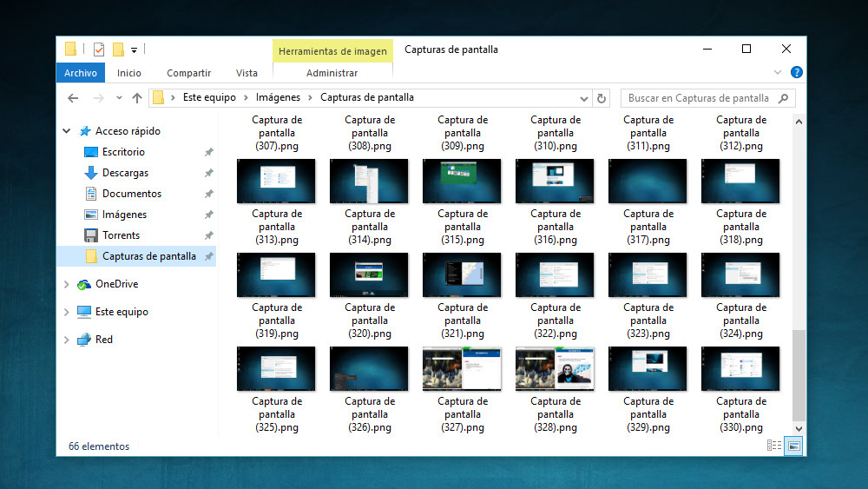
Task: Open the address bar history dropdown
Action: tap(583, 98)
